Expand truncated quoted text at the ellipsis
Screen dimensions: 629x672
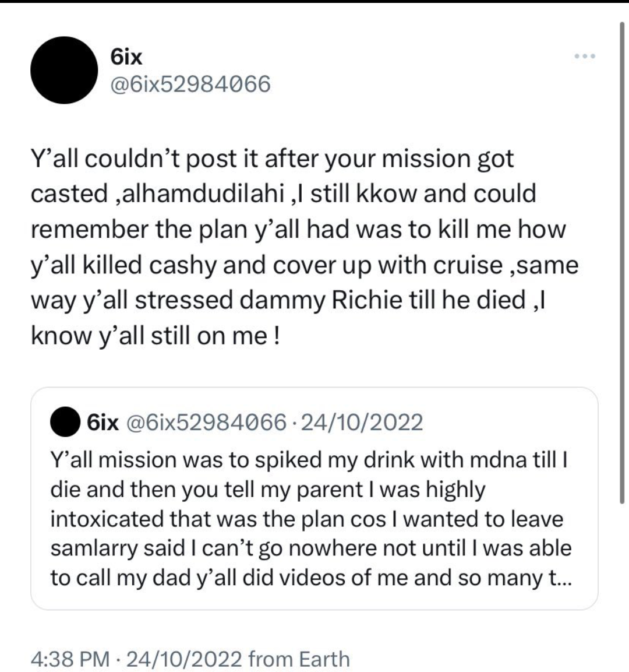[564, 578]
